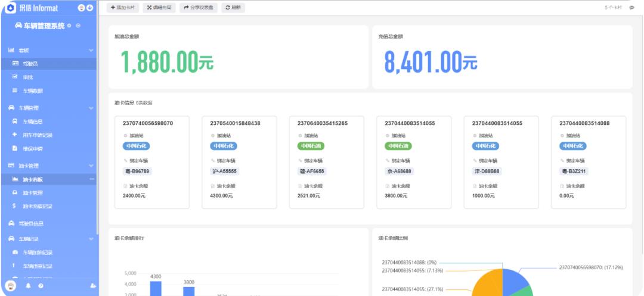Open help with the question mark icon
This screenshot has height=296, width=644.
(41, 286)
